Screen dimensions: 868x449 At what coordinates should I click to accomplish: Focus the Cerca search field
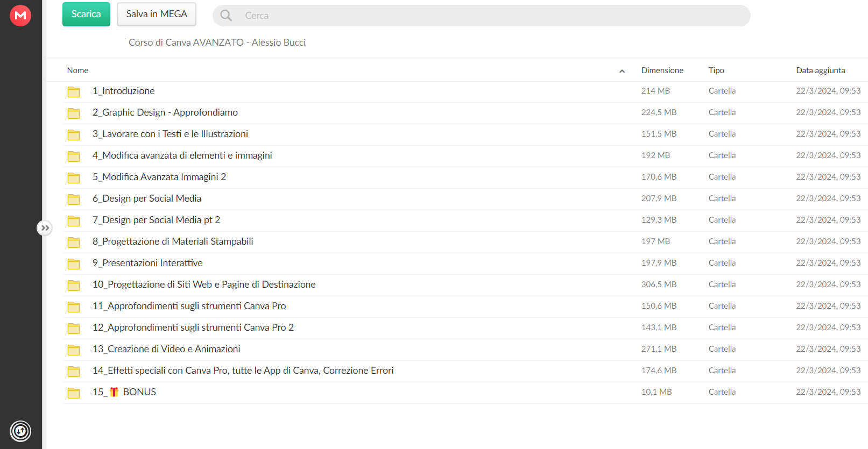(481, 16)
